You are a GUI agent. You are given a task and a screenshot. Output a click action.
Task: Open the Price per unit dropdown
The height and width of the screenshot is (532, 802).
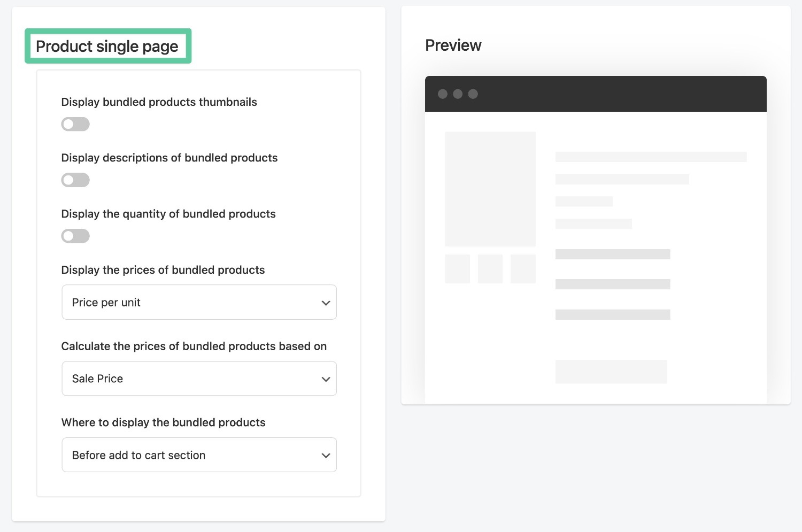pos(199,302)
